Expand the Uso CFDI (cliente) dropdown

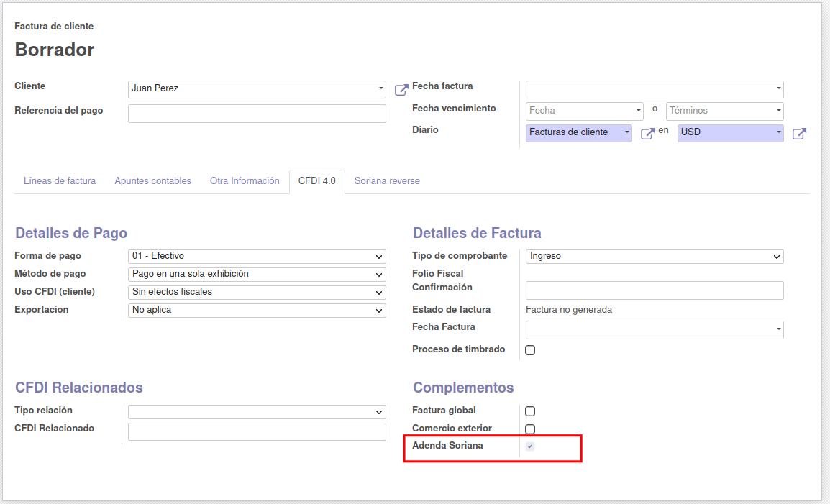[257, 293]
